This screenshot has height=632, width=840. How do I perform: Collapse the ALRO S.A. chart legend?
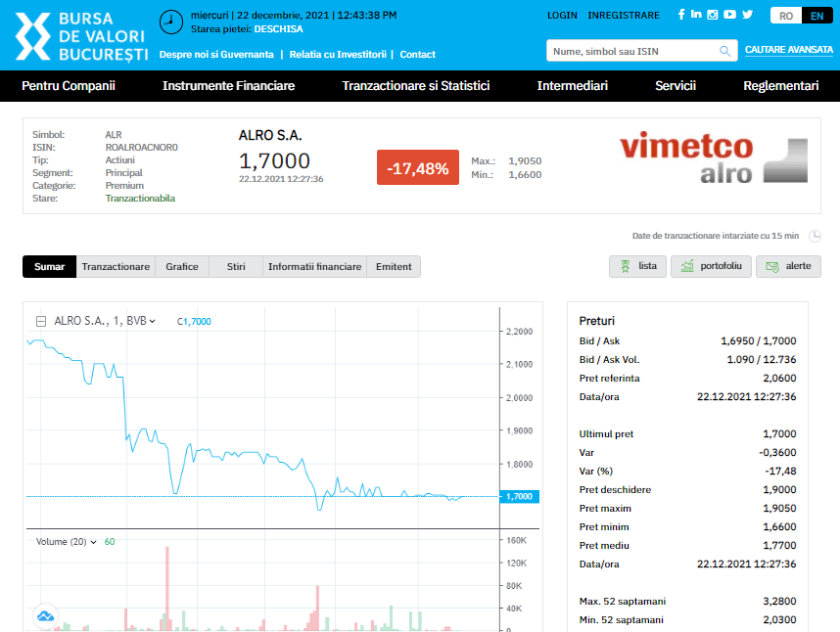click(41, 321)
